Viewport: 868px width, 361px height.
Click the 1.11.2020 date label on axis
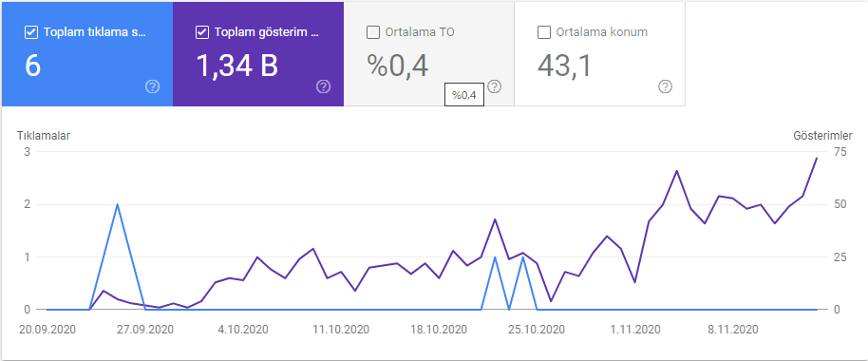tap(635, 330)
